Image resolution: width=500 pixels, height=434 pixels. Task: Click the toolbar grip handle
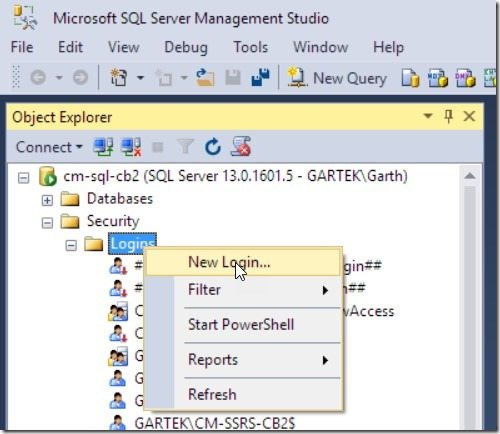click(x=16, y=77)
